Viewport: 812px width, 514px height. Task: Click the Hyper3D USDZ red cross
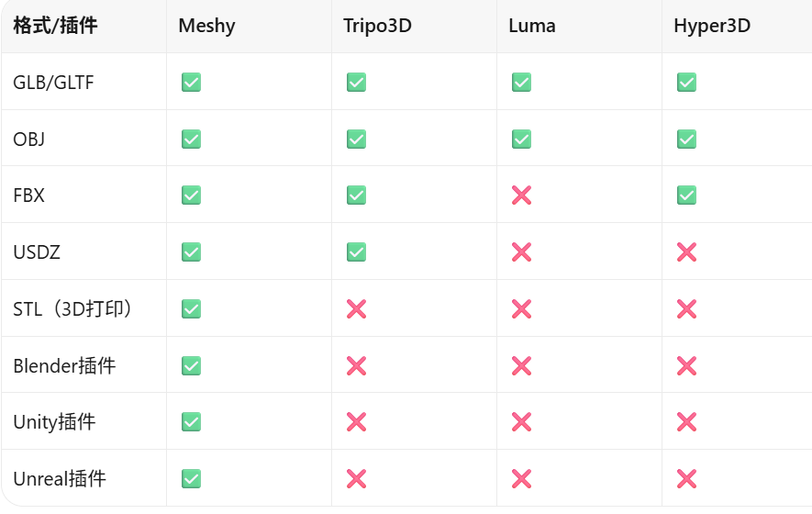686,252
